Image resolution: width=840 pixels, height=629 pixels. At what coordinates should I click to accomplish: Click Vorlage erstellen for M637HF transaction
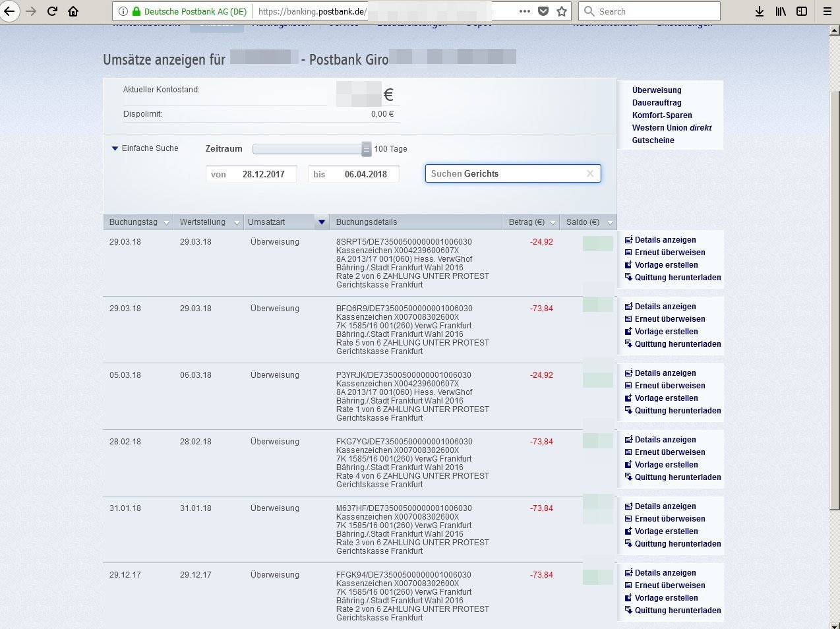661,531
